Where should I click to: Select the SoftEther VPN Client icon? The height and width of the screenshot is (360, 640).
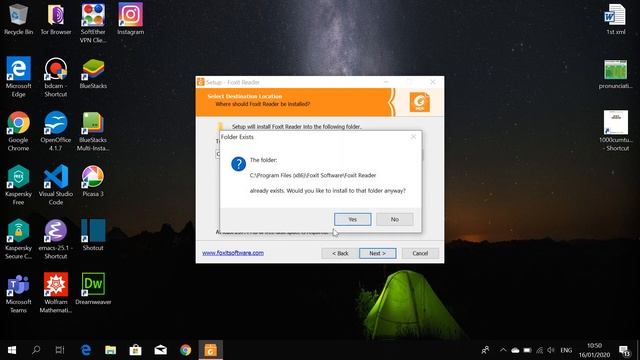(93, 23)
